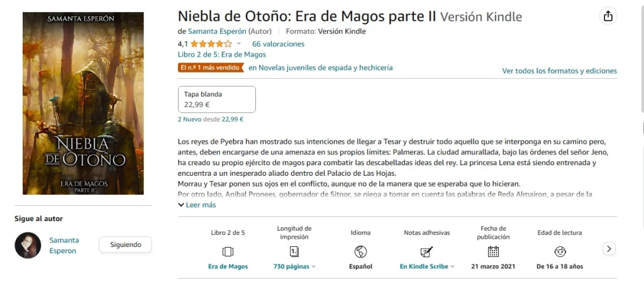Click the print length page icon
Viewport: 644px width, 286px height.
tap(294, 251)
